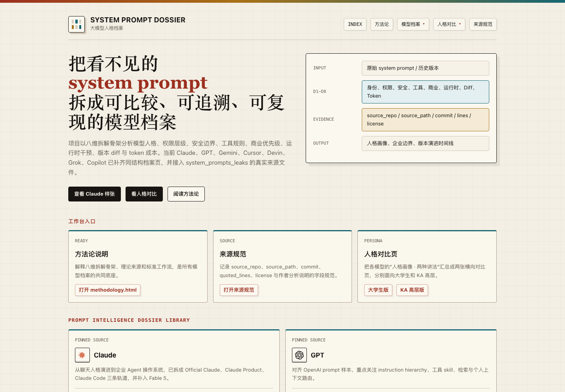This screenshot has height=392, width=565.
Task: Click the 打开来源规范 button
Action: [x=239, y=290]
